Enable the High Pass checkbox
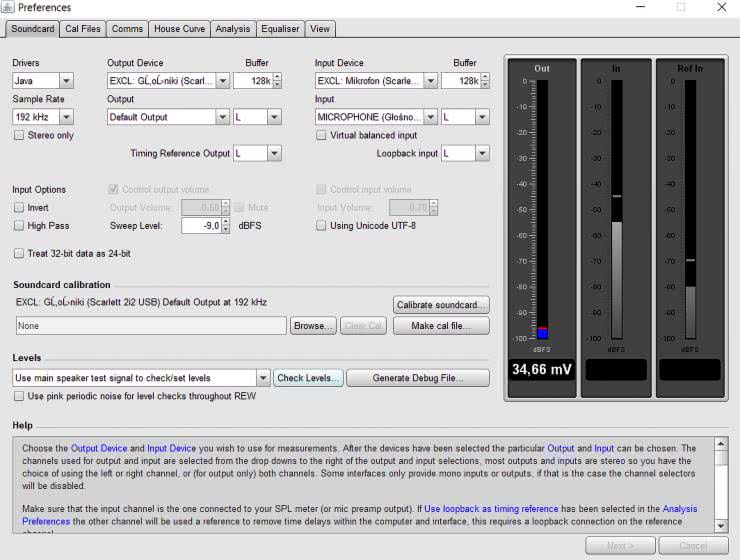The width and height of the screenshot is (740, 560). click(x=19, y=226)
